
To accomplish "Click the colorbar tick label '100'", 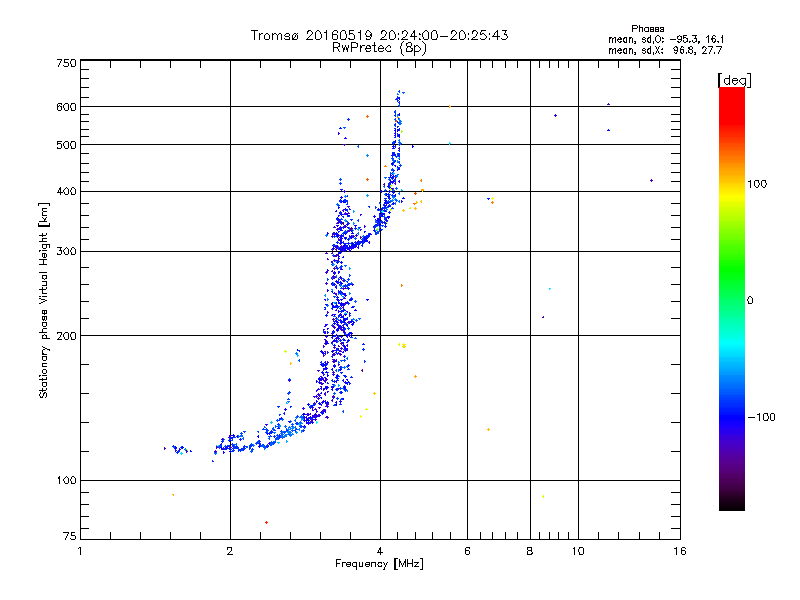I will (757, 184).
